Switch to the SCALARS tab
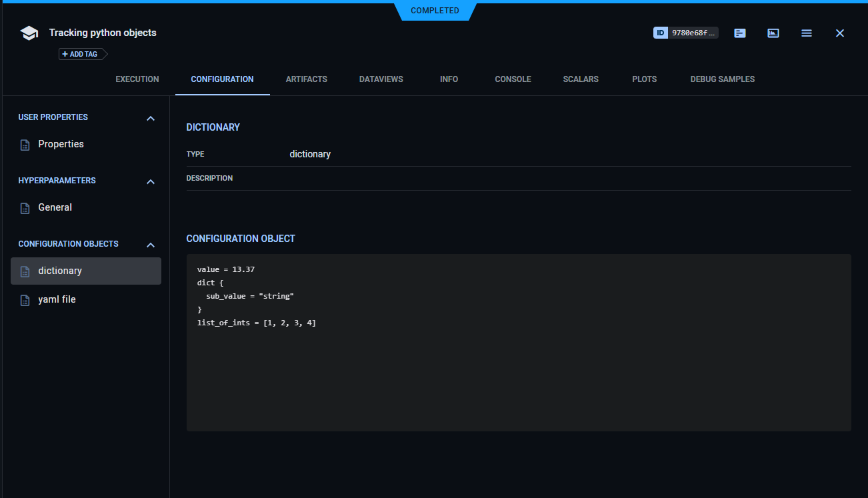This screenshot has width=868, height=498. [x=580, y=79]
